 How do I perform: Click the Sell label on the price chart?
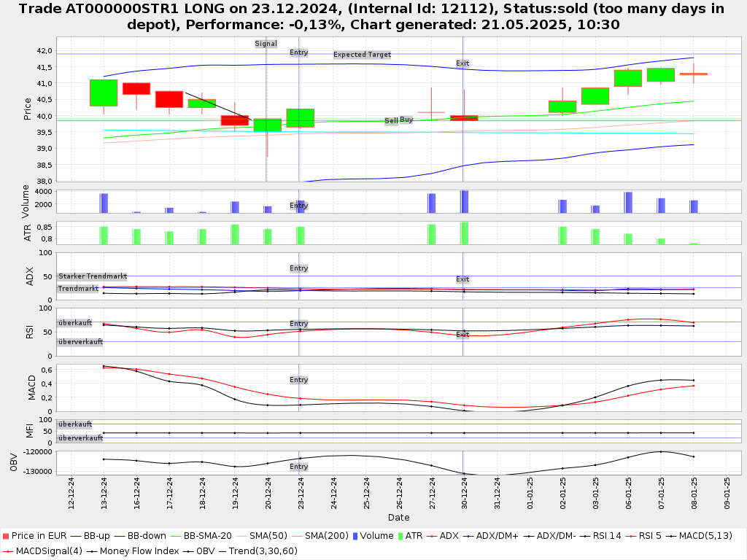391,121
